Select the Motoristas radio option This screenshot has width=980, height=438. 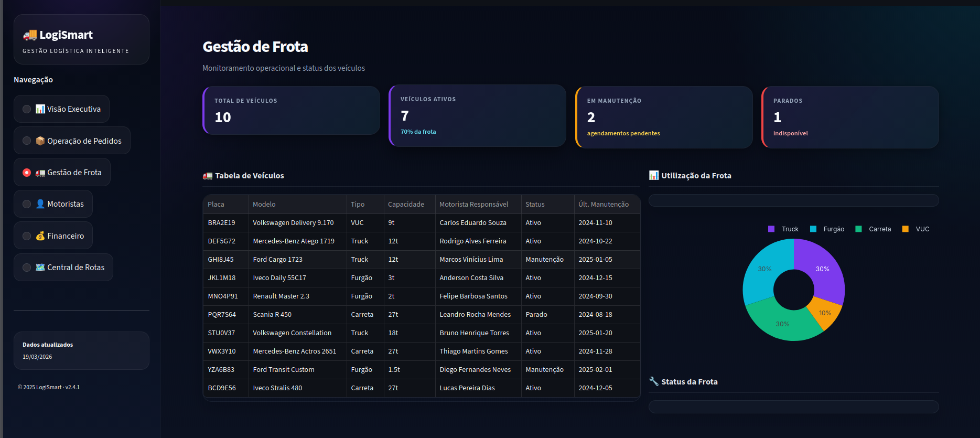tap(27, 204)
